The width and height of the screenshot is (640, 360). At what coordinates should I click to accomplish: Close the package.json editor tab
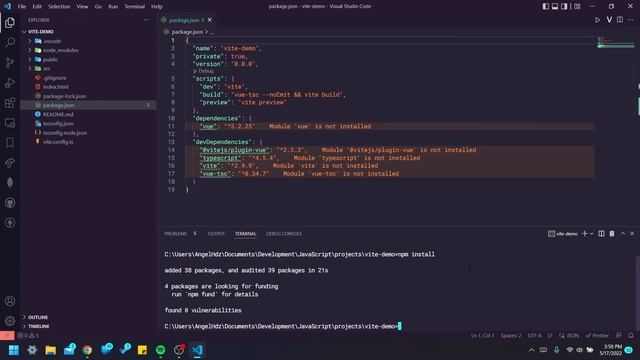[x=210, y=20]
